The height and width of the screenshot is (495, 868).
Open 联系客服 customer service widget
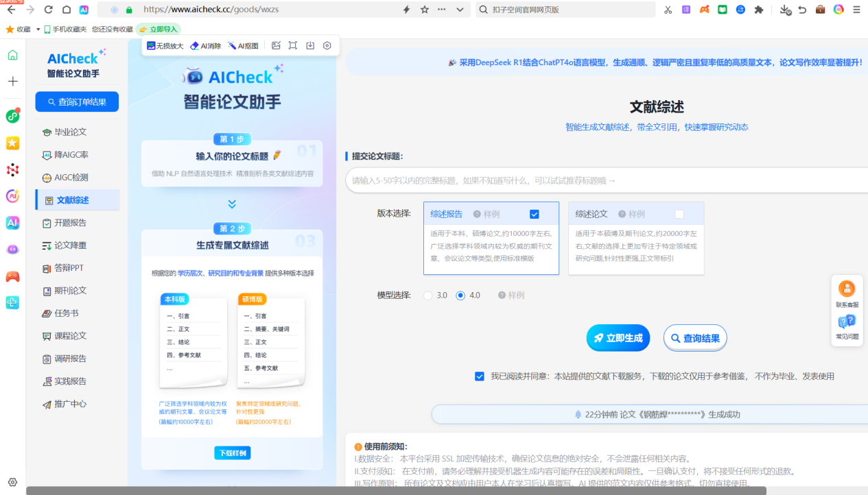coord(847,295)
